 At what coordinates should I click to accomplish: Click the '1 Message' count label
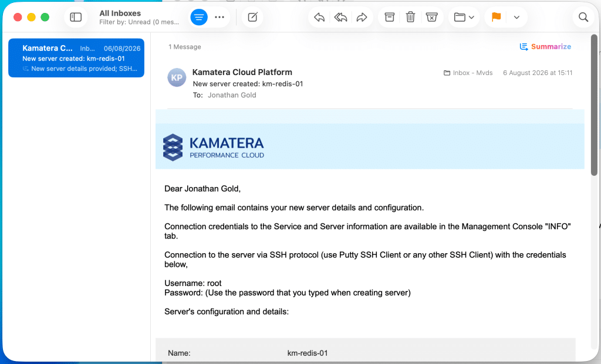(x=185, y=47)
